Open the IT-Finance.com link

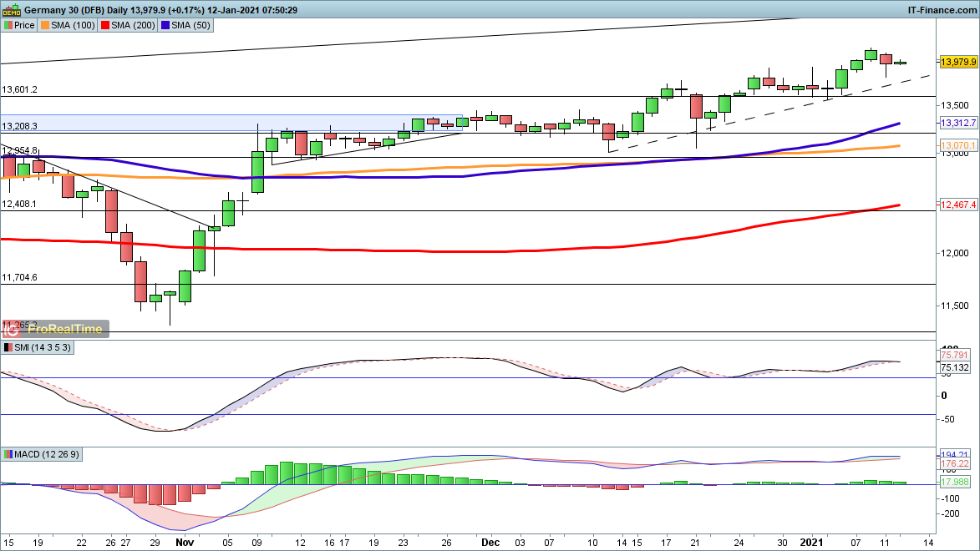coord(942,9)
